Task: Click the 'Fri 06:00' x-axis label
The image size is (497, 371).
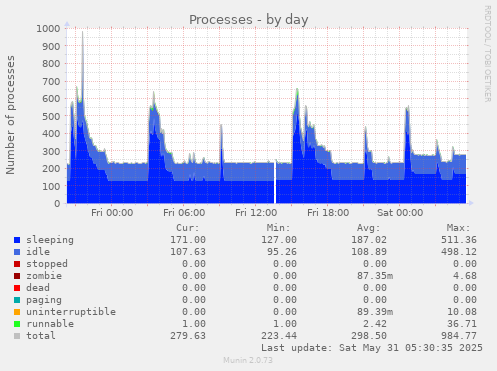Action: (x=184, y=213)
